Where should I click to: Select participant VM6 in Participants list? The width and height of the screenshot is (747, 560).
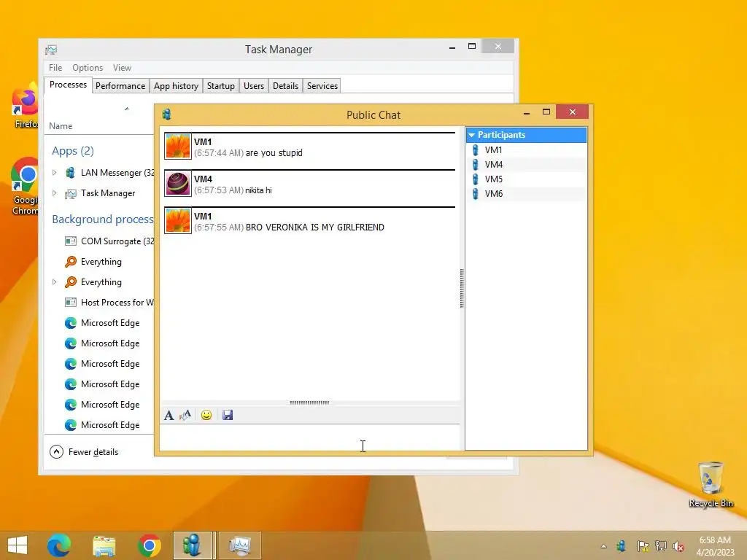tap(526, 194)
